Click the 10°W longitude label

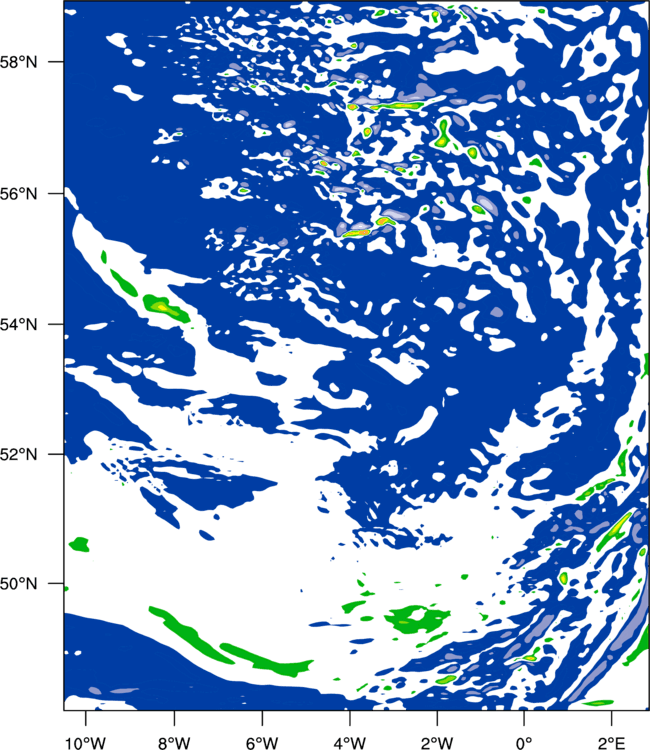86,743
